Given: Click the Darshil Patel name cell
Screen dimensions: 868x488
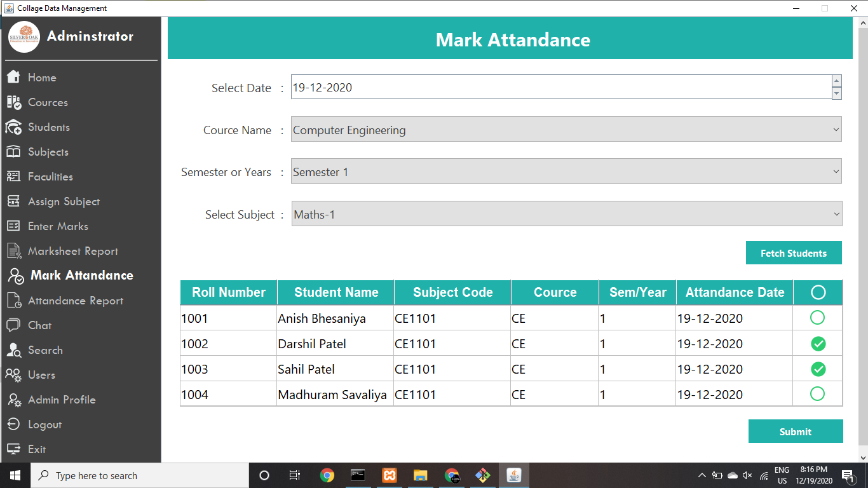Looking at the screenshot, I should point(336,344).
